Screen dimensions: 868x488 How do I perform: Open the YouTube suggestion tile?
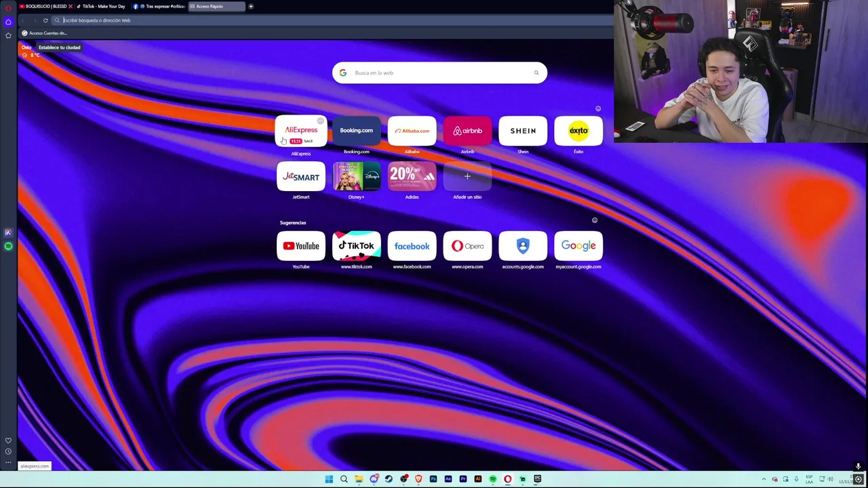[301, 246]
